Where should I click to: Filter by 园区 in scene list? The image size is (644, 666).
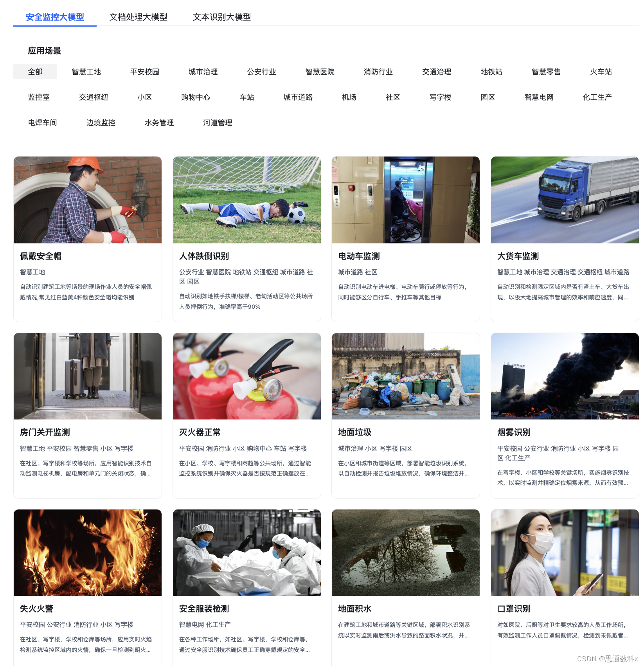[x=488, y=97]
